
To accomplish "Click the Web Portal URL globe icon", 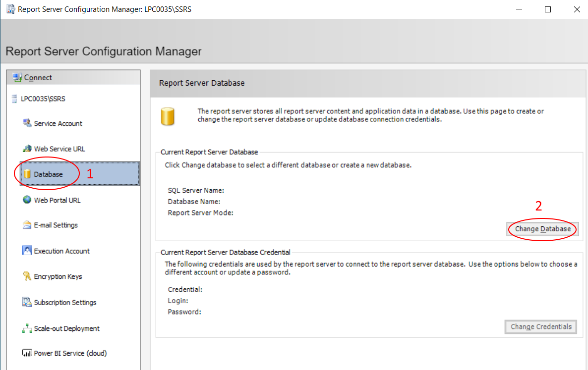I will 27,200.
